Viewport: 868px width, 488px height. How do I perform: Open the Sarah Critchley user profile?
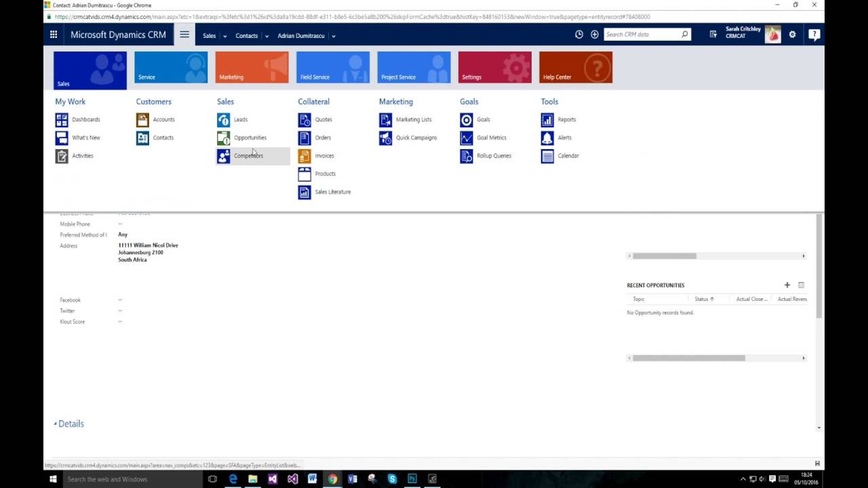click(x=753, y=35)
